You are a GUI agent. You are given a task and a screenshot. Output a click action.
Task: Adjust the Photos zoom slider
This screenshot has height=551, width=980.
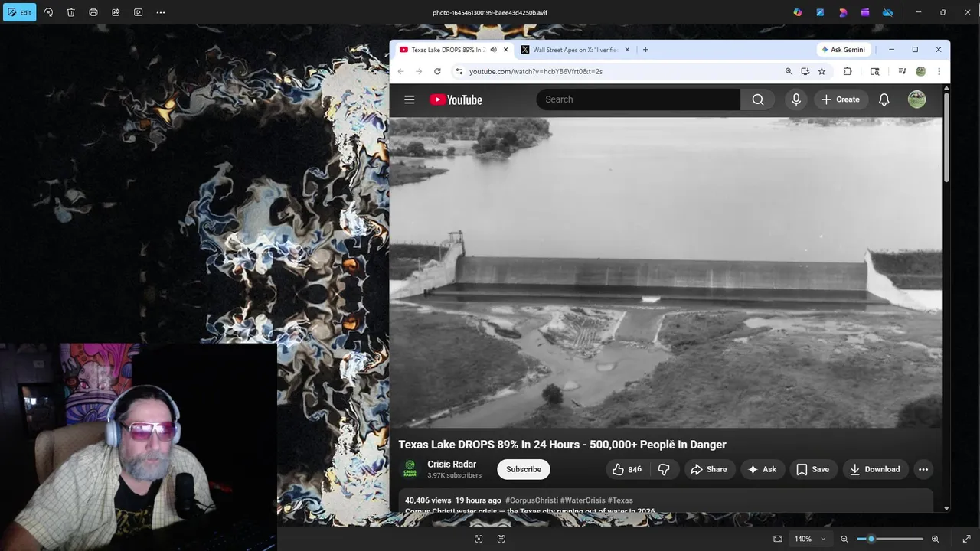pyautogui.click(x=890, y=539)
